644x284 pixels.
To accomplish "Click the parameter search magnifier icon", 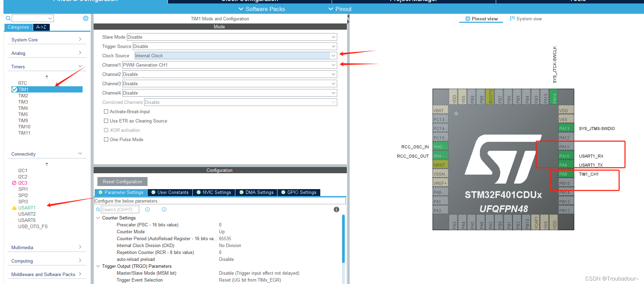I will click(x=98, y=209).
